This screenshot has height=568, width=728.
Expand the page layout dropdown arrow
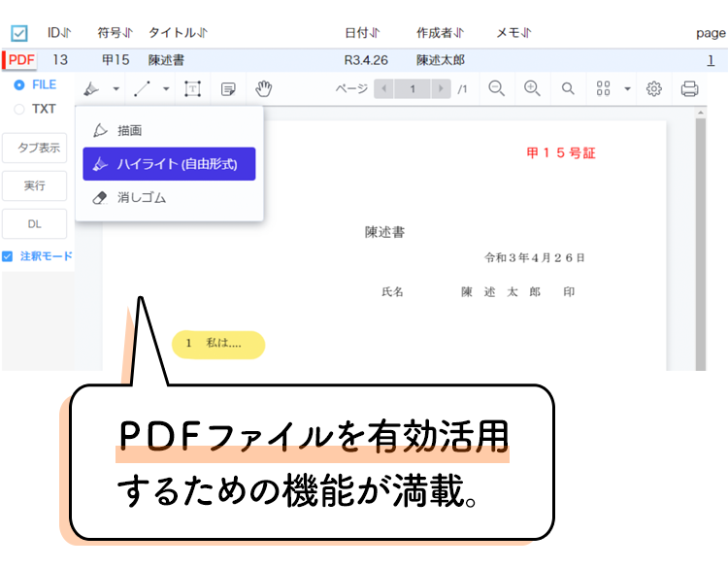click(627, 88)
